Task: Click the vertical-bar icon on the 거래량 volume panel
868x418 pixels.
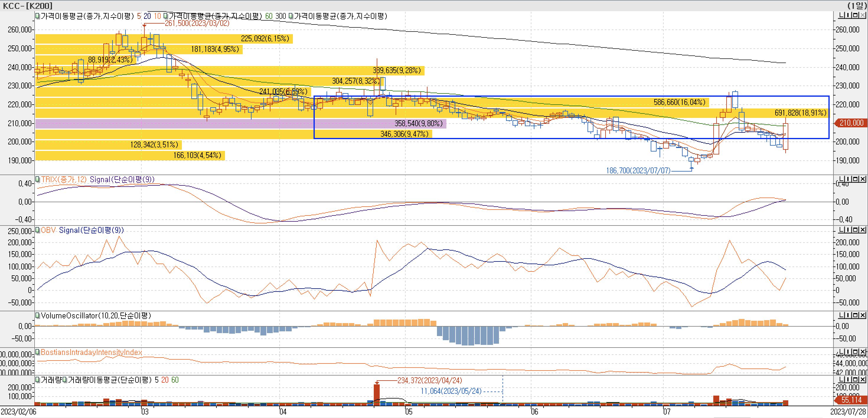Action: click(848, 380)
